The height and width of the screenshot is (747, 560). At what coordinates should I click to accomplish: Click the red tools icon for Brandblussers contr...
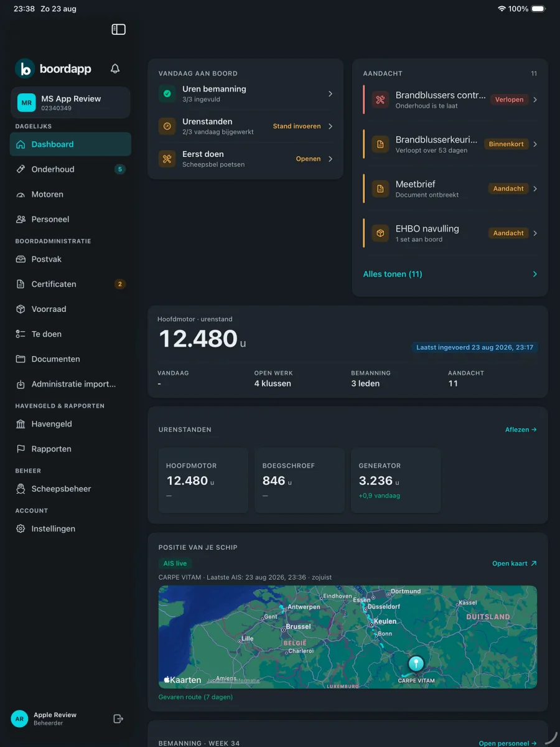pyautogui.click(x=380, y=100)
